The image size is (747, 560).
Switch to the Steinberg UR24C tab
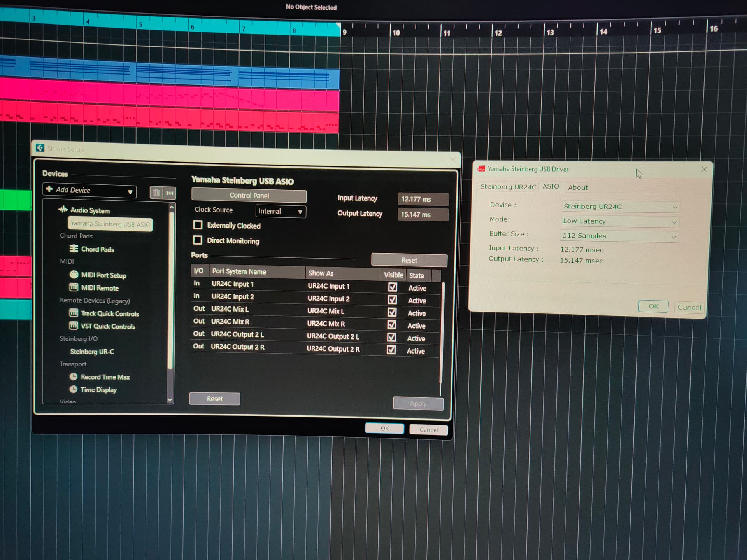508,187
